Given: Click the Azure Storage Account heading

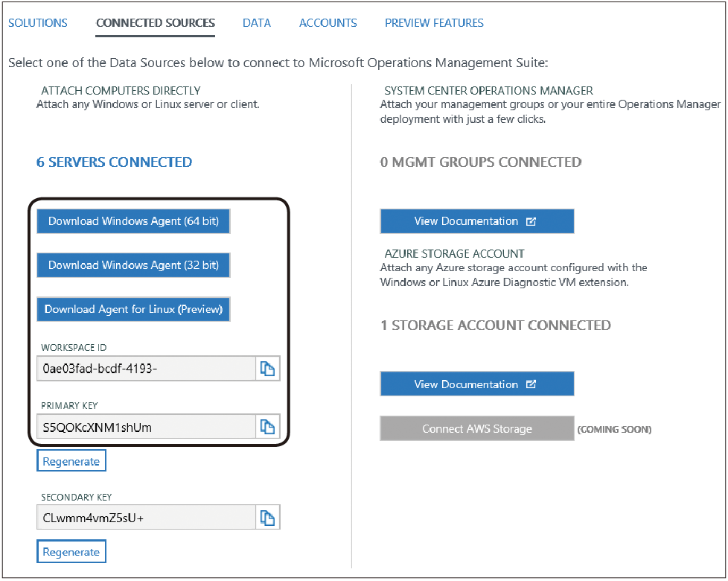Looking at the screenshot, I should pyautogui.click(x=454, y=253).
